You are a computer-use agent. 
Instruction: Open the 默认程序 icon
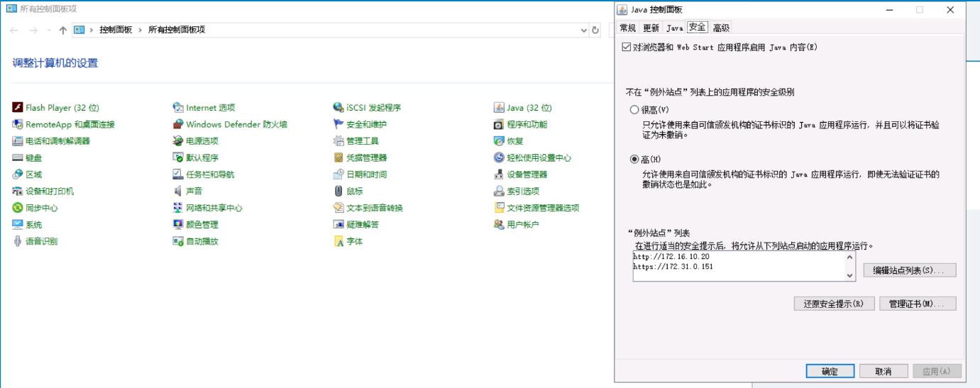pos(178,157)
